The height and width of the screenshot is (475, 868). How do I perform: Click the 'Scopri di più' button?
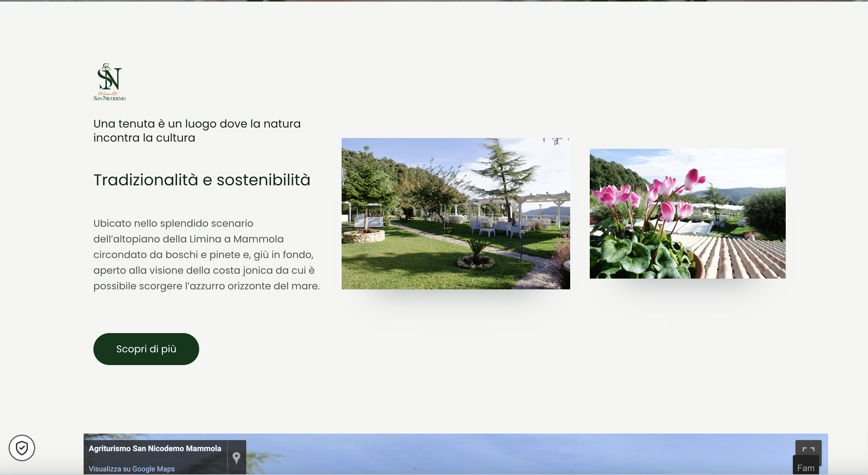[x=146, y=349]
